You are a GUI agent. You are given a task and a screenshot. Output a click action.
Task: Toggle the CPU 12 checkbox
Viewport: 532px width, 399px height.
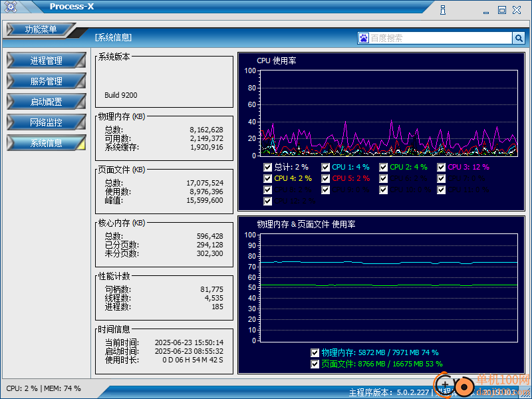[x=267, y=201]
